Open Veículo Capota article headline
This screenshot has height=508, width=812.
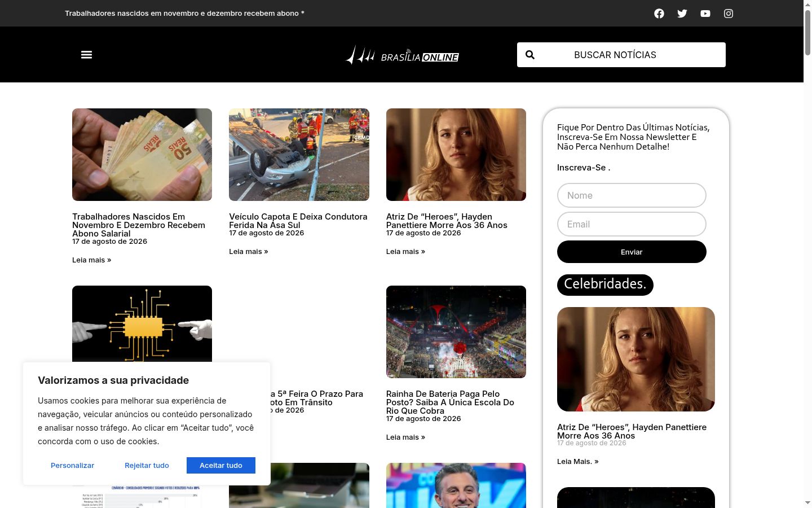(298, 221)
